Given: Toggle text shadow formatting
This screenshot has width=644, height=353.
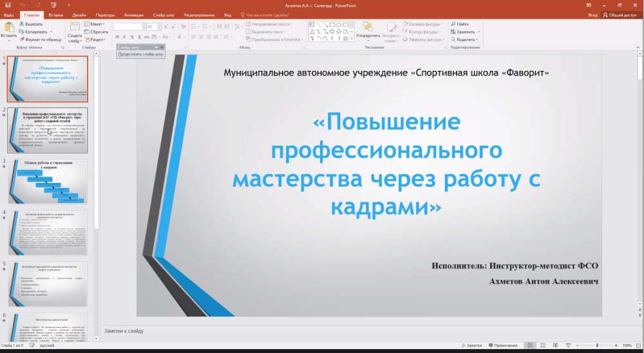Looking at the screenshot, I should click(x=138, y=37).
